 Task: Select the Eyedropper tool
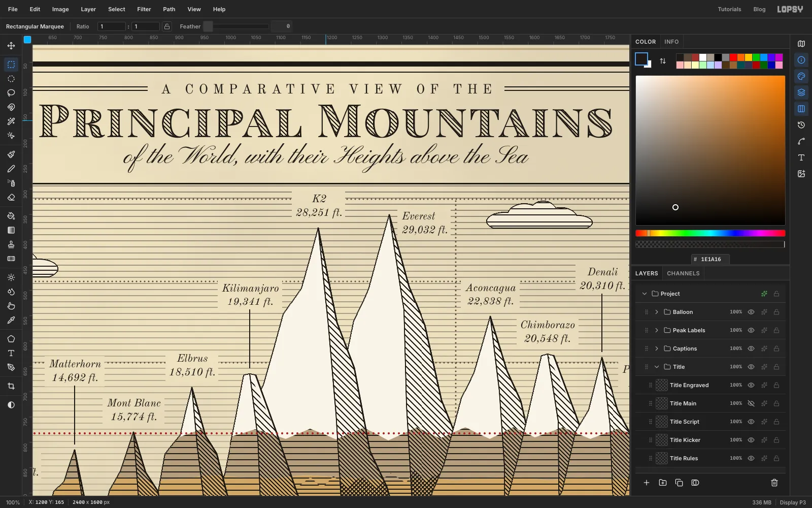[x=11, y=320]
